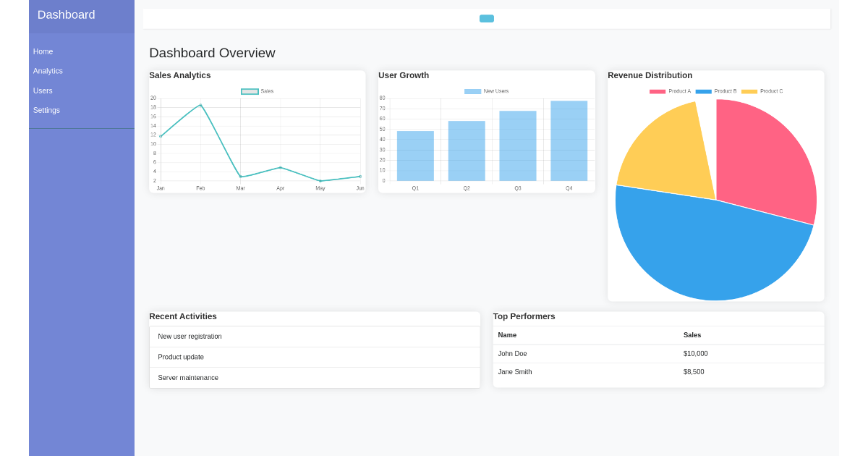Open the Home link in the sidebar
Image resolution: width=868 pixels, height=456 pixels.
click(x=43, y=51)
